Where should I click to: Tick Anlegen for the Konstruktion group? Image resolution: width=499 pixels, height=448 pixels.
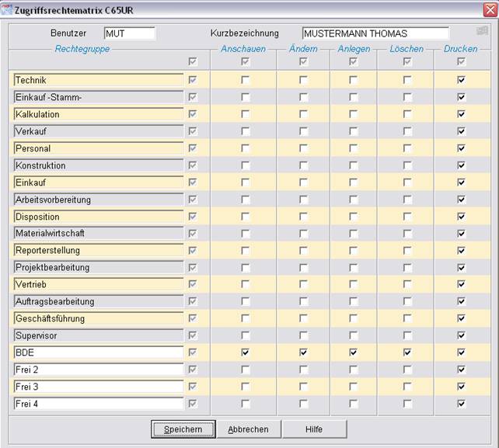354,165
